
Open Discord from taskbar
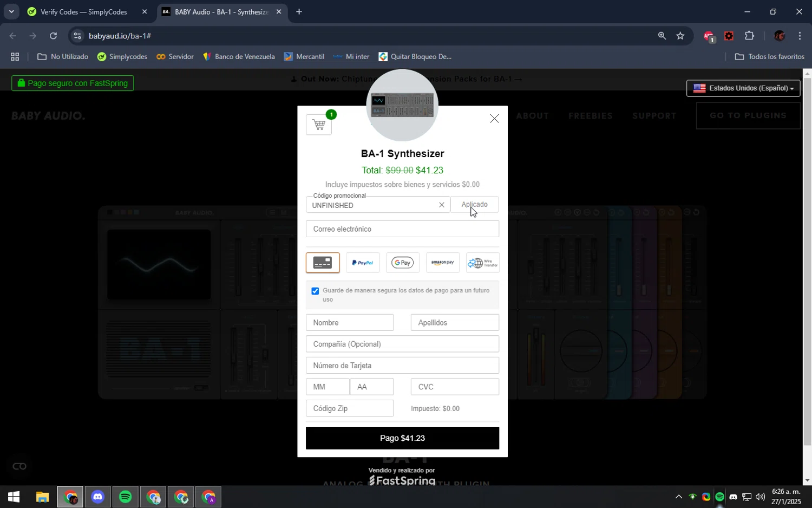(x=98, y=497)
